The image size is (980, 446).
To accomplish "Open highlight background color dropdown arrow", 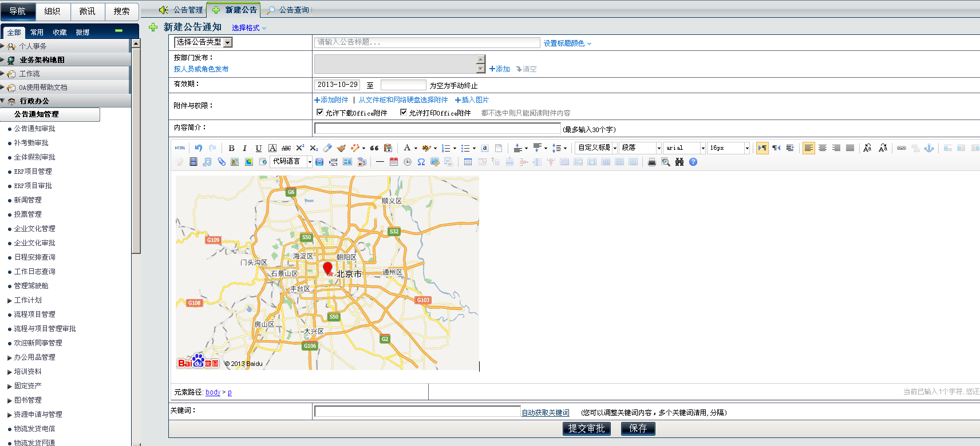I will pyautogui.click(x=435, y=148).
